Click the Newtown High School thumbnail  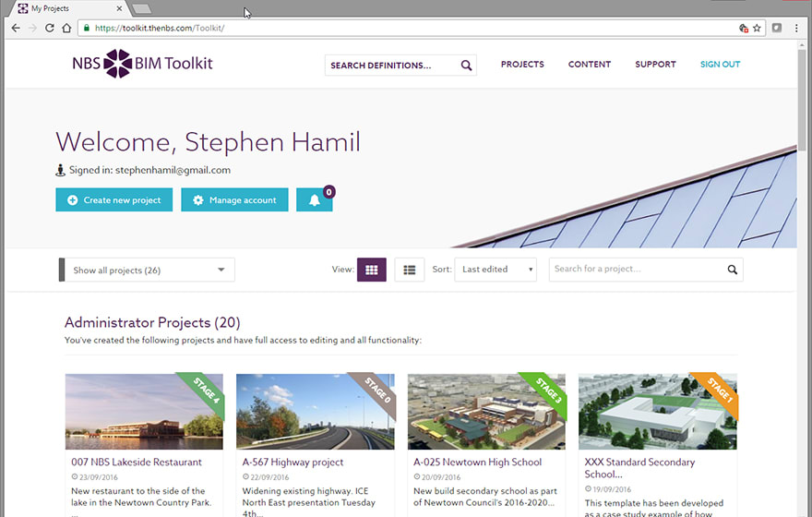point(486,412)
